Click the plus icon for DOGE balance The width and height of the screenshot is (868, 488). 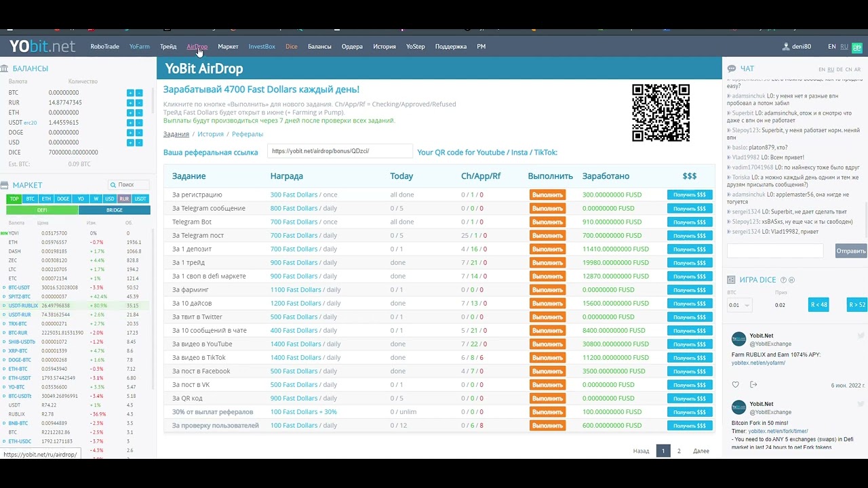click(x=130, y=133)
